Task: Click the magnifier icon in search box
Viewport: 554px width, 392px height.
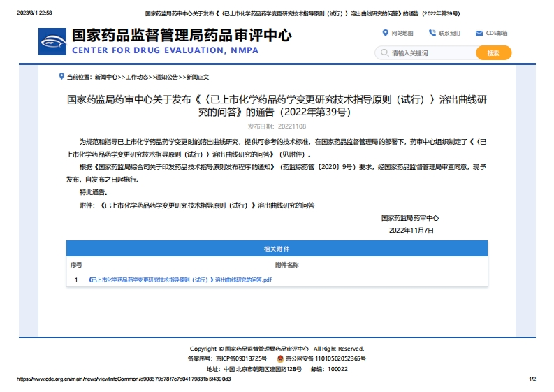Action: coord(384,53)
